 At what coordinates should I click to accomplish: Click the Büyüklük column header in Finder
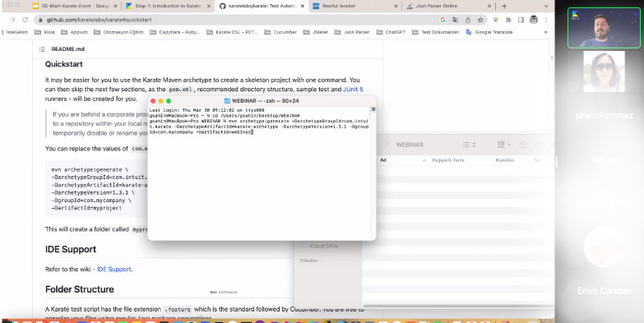click(505, 160)
